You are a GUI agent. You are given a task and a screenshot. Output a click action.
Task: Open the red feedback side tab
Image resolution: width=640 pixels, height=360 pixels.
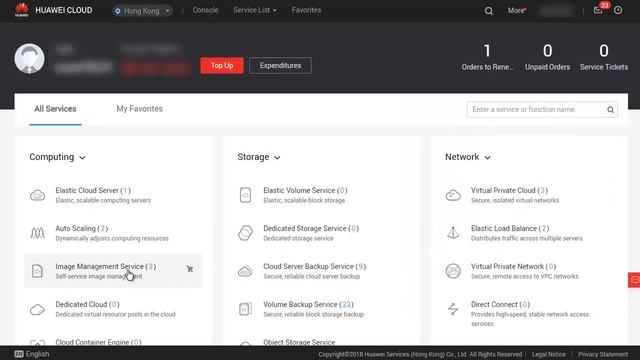click(x=634, y=280)
